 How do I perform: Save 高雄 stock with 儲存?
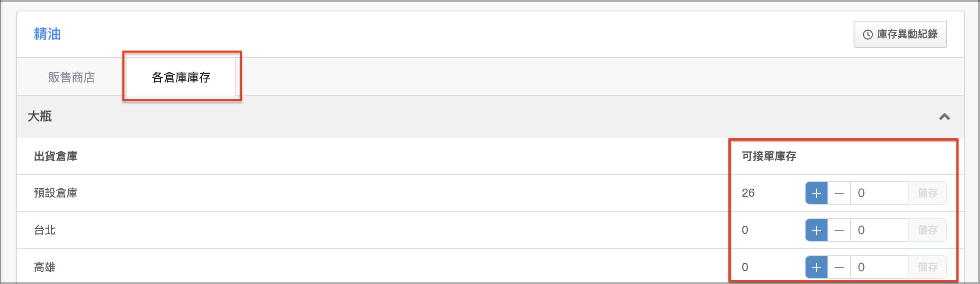pyautogui.click(x=927, y=268)
